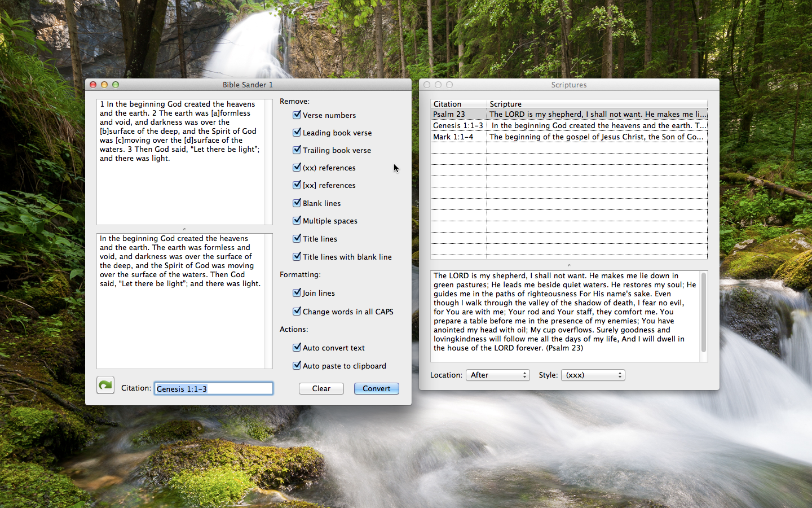Screen dimensions: 812x508
Task: Toggle the (xx) references checkbox
Action: pyautogui.click(x=297, y=168)
